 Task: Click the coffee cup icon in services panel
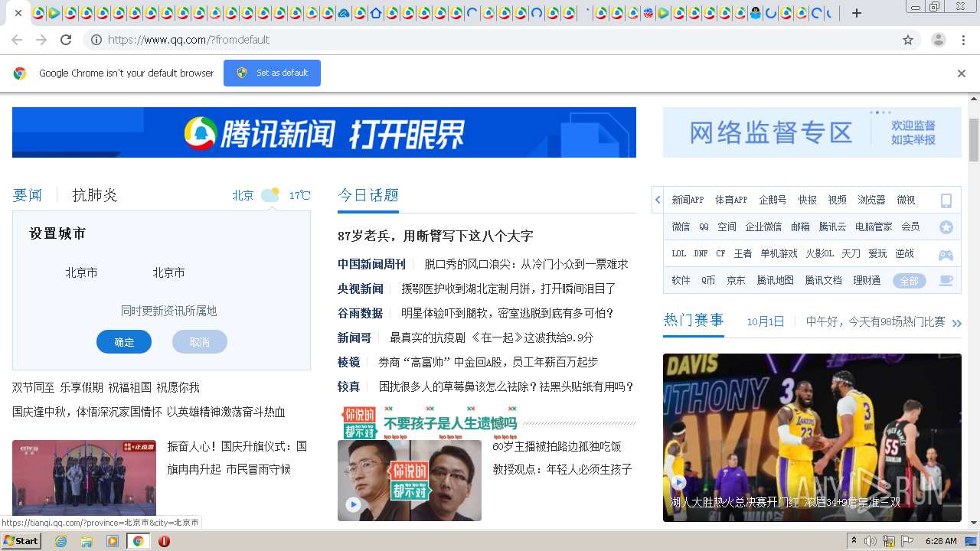(946, 281)
